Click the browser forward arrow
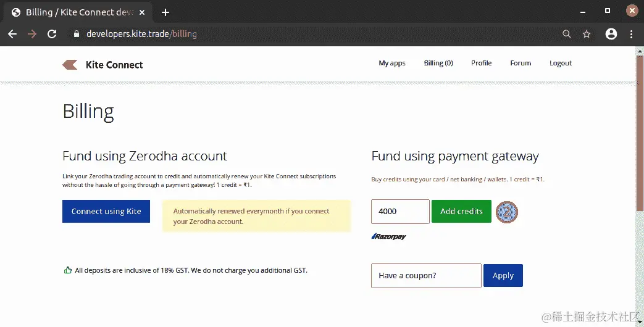The width and height of the screenshot is (644, 327). (x=32, y=34)
